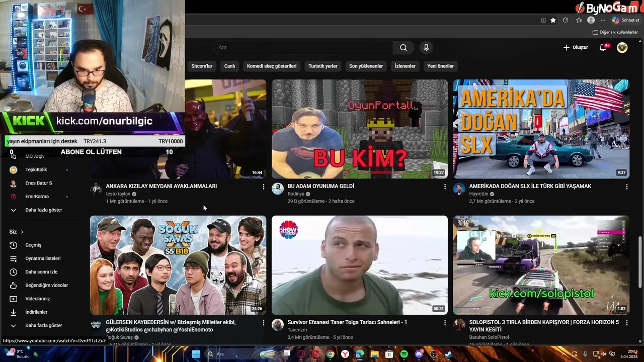644x362 pixels.
Task: Select the Canlı filter chip
Action: point(229,66)
